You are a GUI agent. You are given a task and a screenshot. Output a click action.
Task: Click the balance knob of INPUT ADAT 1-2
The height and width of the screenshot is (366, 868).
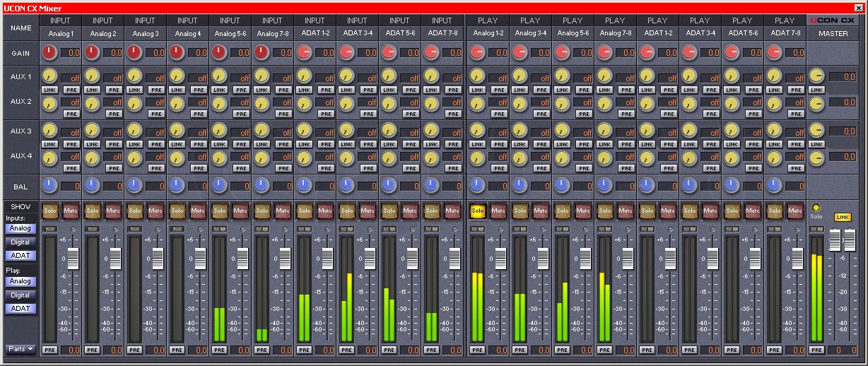[x=304, y=185]
